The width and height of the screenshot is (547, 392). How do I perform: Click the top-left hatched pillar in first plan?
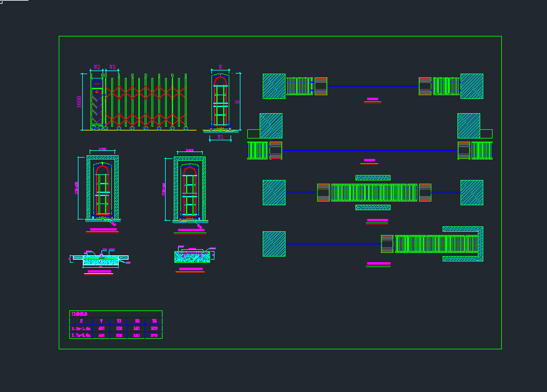point(274,86)
